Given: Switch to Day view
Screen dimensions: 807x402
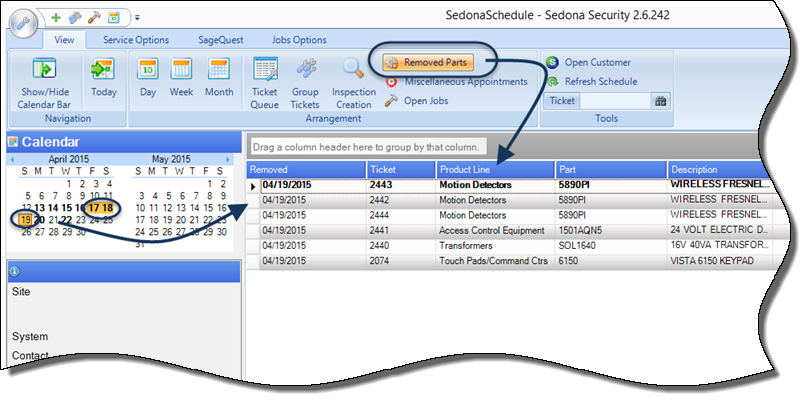Looking at the screenshot, I should pos(148,77).
